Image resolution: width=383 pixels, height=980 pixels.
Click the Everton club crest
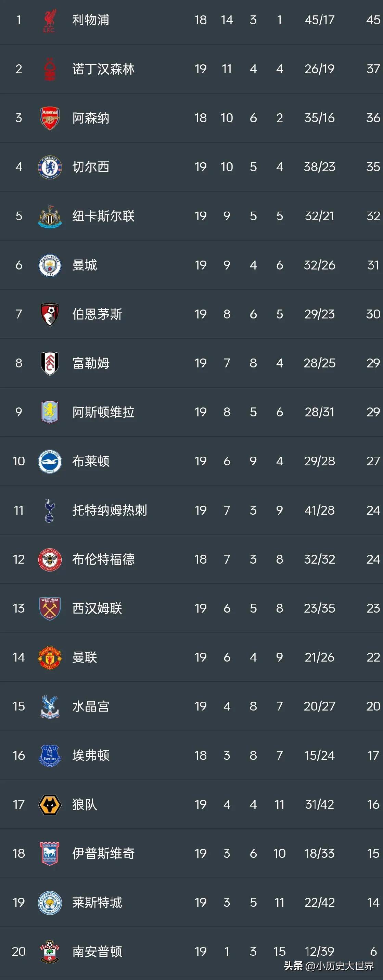(49, 755)
